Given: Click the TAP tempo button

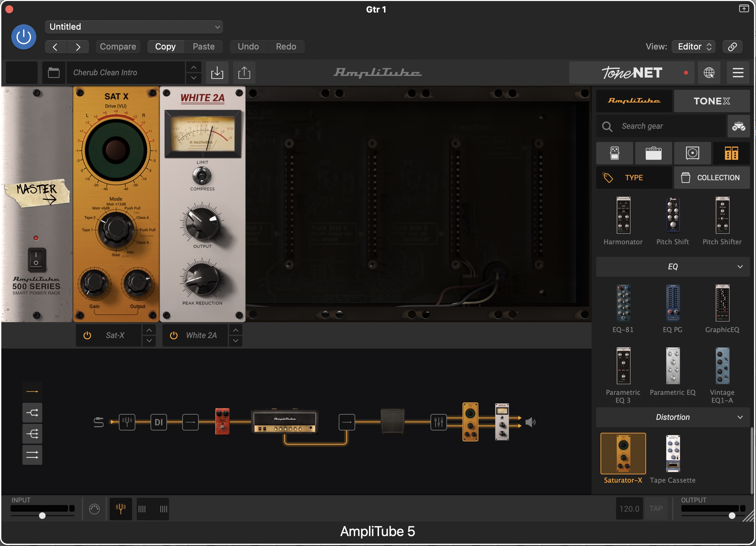Looking at the screenshot, I should (x=656, y=509).
